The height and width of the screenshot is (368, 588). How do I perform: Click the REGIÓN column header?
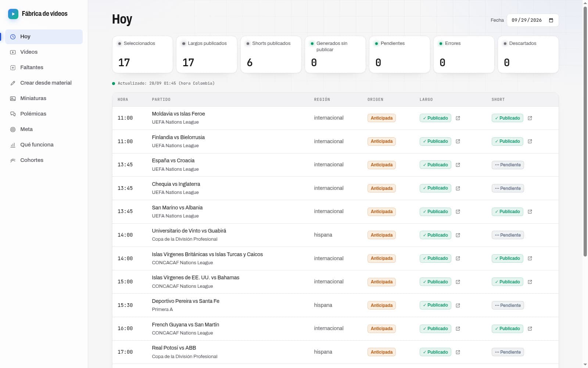(x=322, y=100)
